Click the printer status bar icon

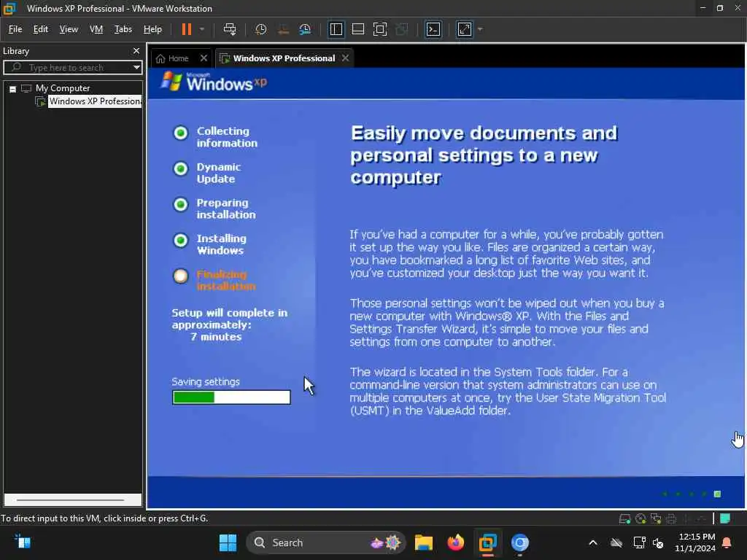click(x=671, y=518)
